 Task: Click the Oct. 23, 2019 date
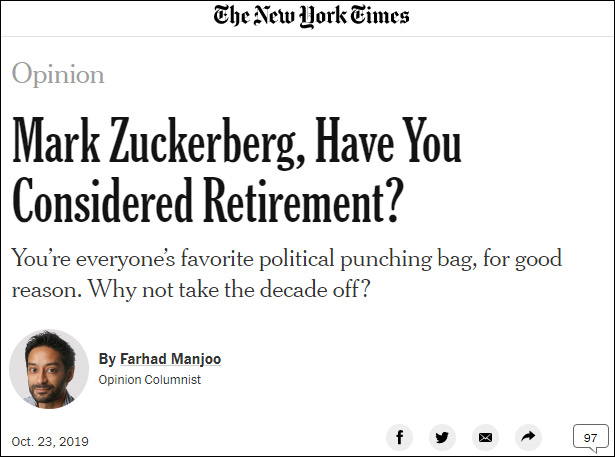pos(49,440)
